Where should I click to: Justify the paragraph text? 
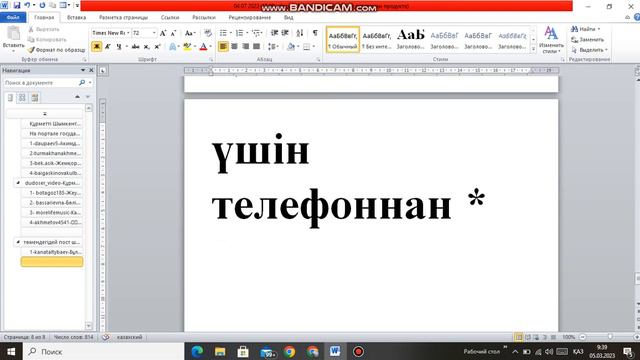tap(256, 47)
